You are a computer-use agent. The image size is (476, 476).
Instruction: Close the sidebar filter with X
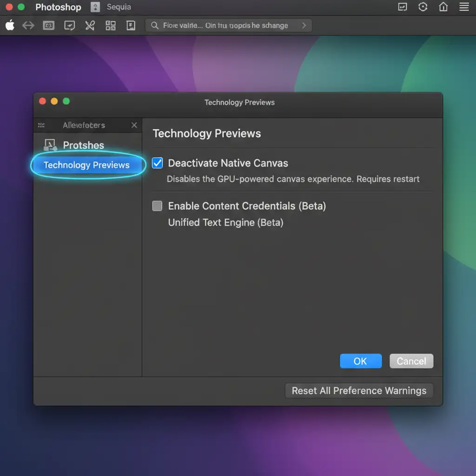point(134,125)
